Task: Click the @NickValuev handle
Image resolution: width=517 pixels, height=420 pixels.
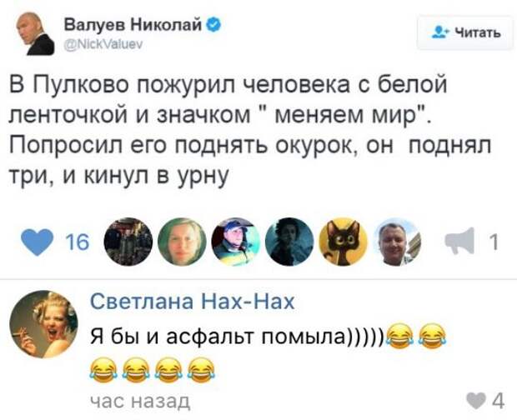Action: click(x=103, y=44)
